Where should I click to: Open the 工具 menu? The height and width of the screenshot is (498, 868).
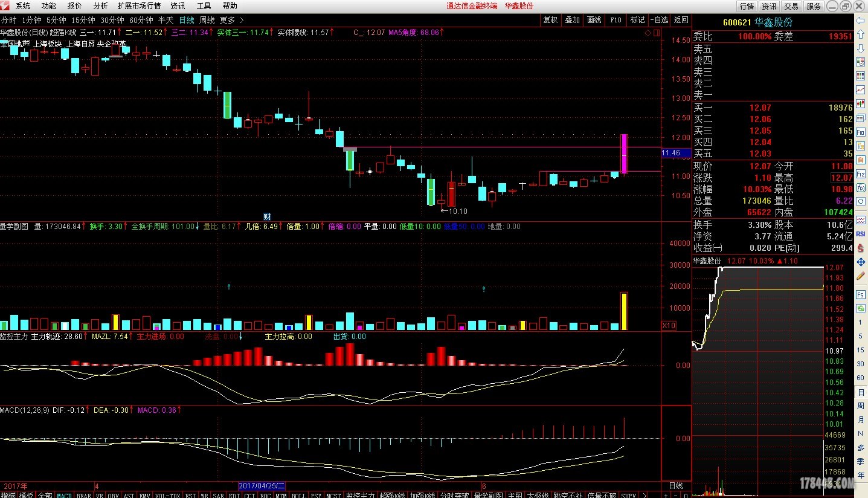click(x=204, y=6)
